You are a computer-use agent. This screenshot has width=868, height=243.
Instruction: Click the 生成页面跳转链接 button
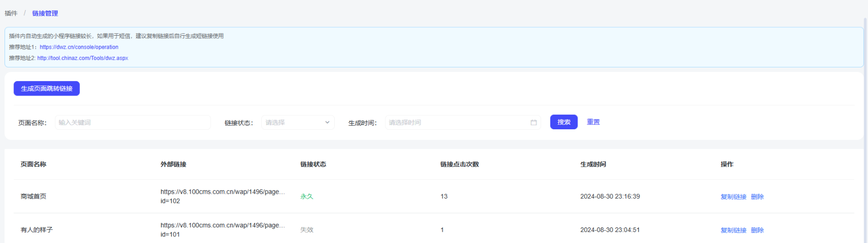click(x=47, y=89)
